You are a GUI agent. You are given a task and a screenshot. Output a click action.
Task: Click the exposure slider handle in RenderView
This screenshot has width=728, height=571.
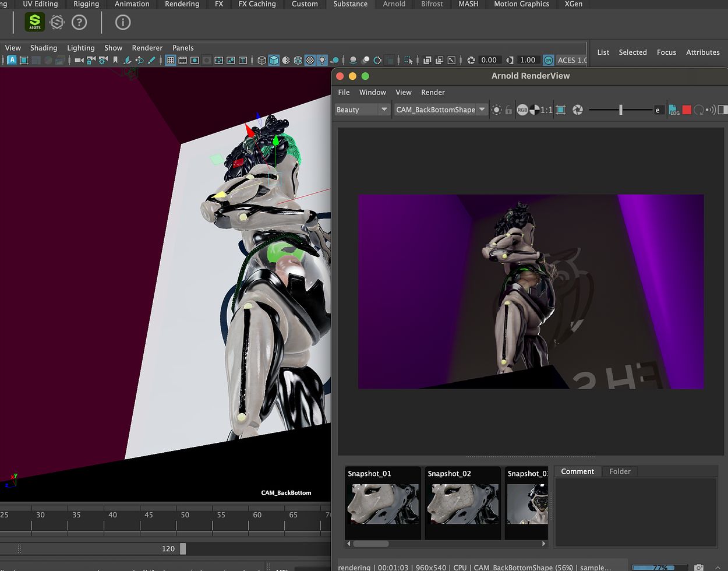(x=621, y=110)
